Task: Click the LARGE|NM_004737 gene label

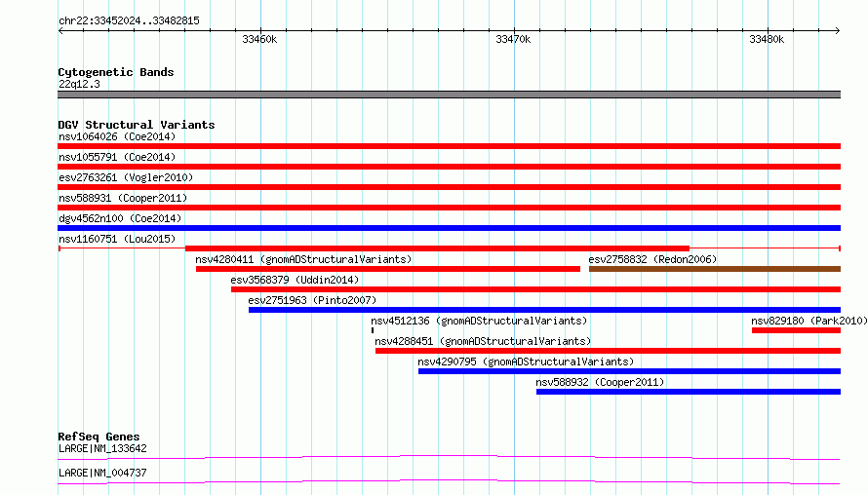Action: pyautogui.click(x=102, y=473)
